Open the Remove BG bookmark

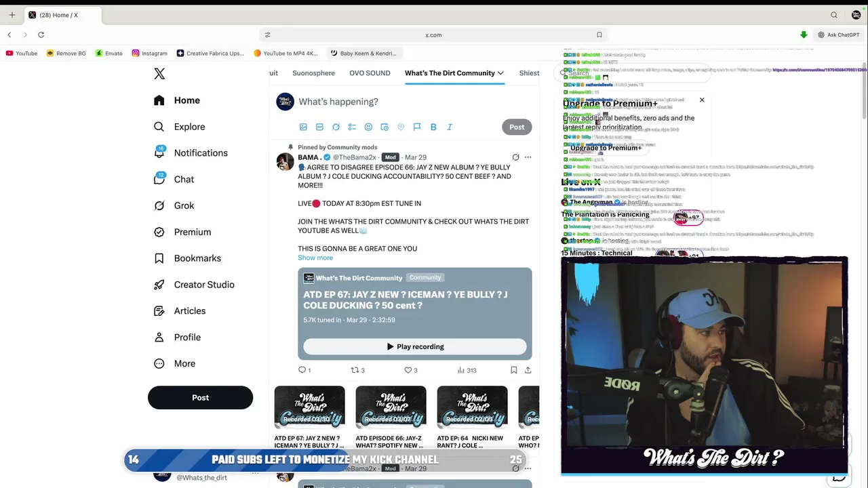66,53
